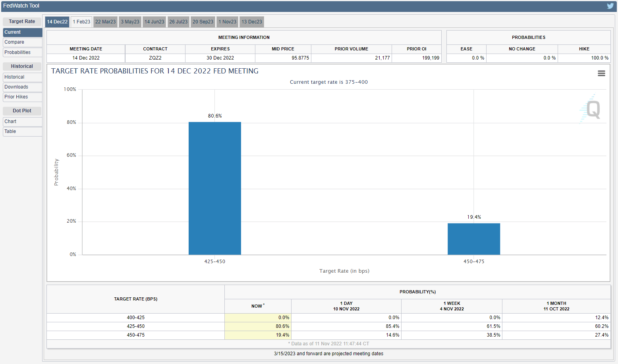Open the 3 May23 meeting tab
The width and height of the screenshot is (618, 364).
coord(130,22)
